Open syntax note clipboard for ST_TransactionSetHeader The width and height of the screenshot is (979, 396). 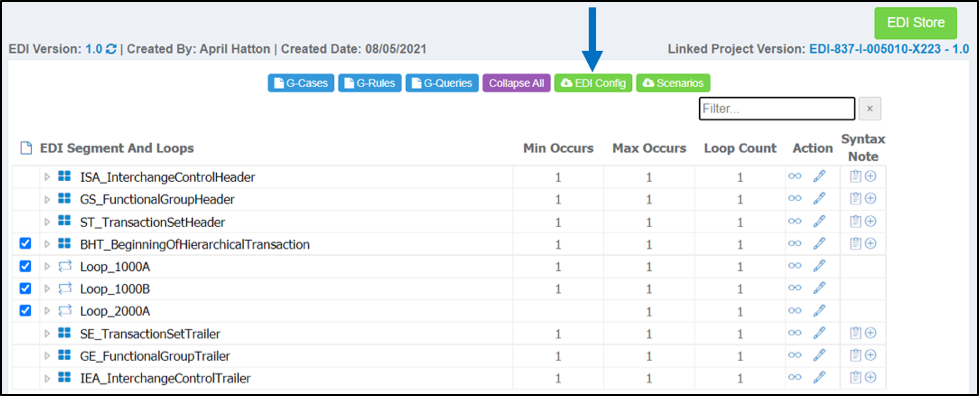tap(855, 221)
